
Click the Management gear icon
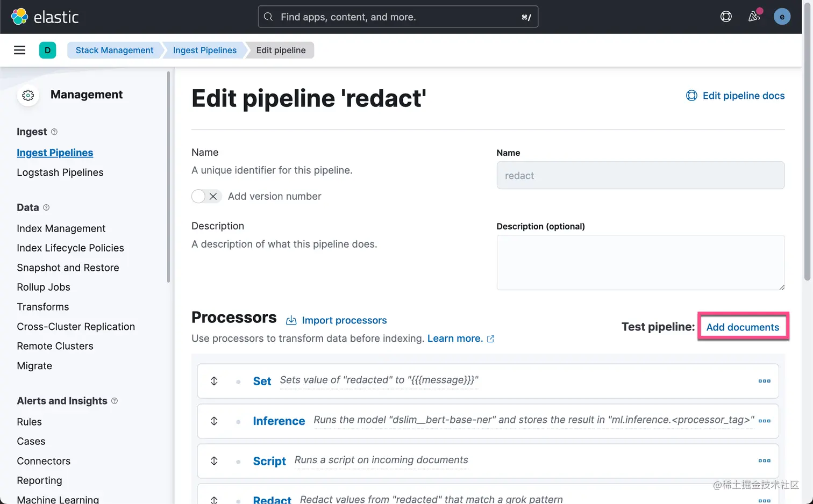(x=28, y=95)
